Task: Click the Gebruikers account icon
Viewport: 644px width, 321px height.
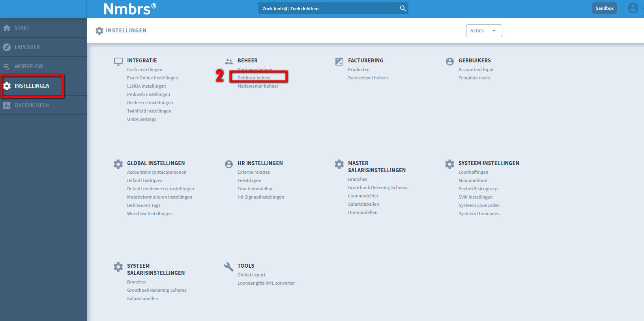Action: 450,62
